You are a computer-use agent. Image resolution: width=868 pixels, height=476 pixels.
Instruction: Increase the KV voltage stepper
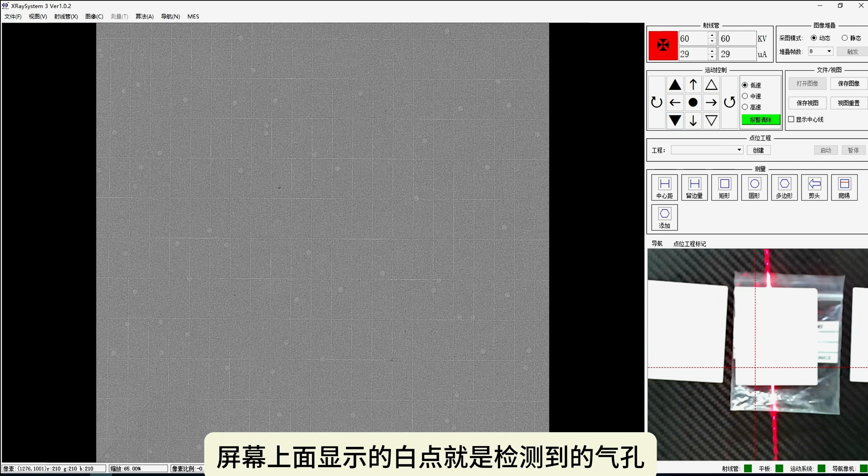click(x=712, y=35)
